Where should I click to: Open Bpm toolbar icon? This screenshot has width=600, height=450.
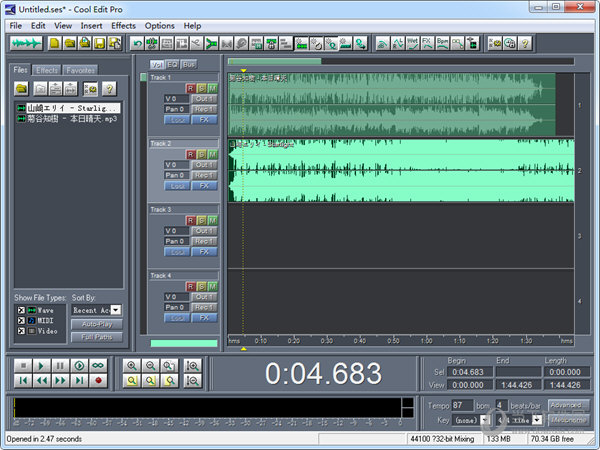point(442,44)
